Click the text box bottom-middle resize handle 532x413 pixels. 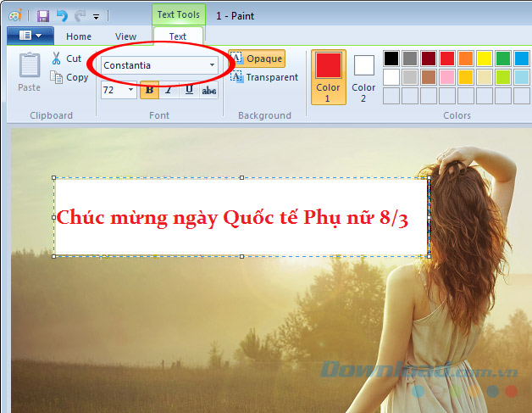(x=241, y=256)
